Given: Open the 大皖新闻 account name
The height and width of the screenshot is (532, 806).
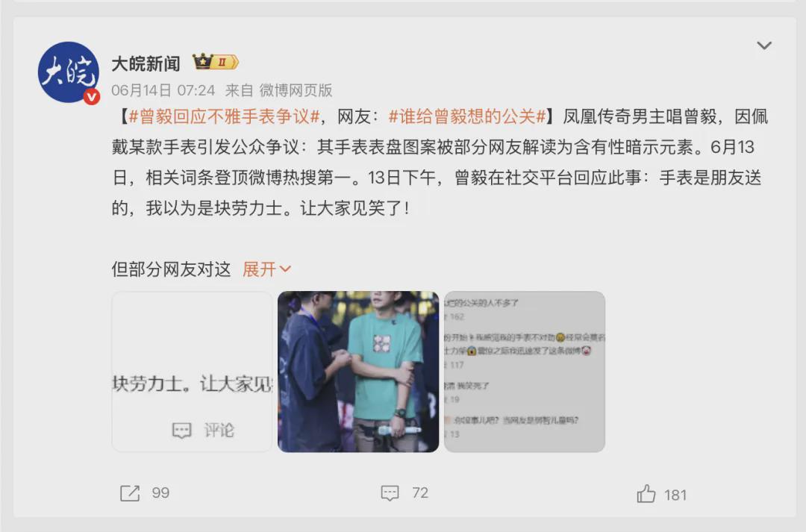Looking at the screenshot, I should [146, 63].
